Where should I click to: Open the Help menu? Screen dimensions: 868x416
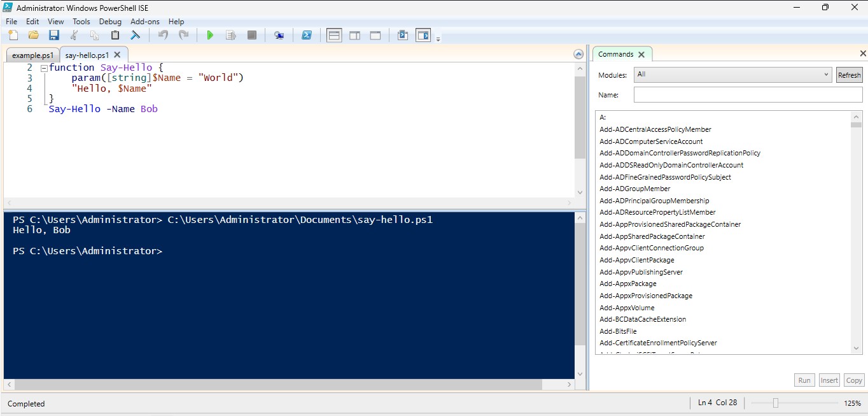point(176,22)
